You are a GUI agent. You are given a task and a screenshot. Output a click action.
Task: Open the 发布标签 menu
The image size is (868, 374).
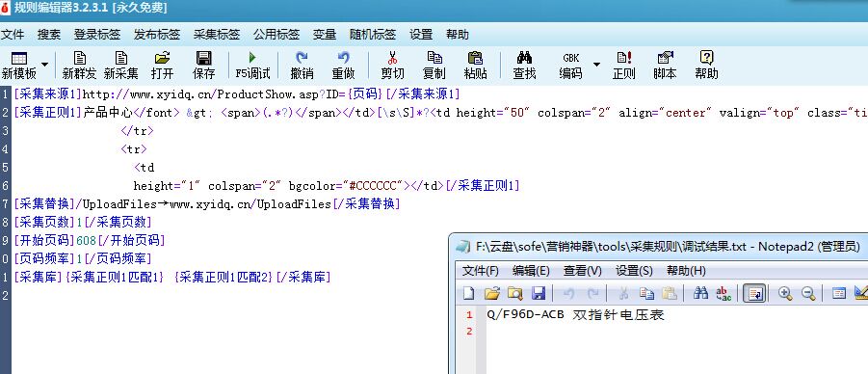pos(157,35)
